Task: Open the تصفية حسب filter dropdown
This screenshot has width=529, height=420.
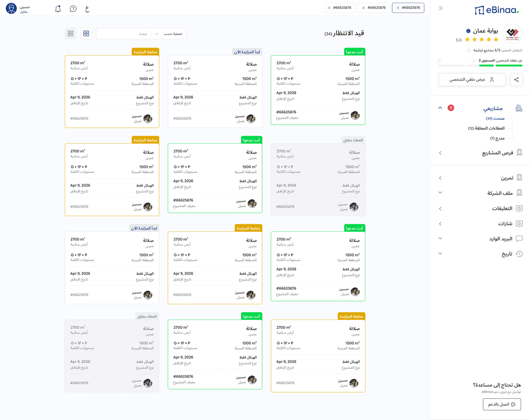Action: (169, 33)
